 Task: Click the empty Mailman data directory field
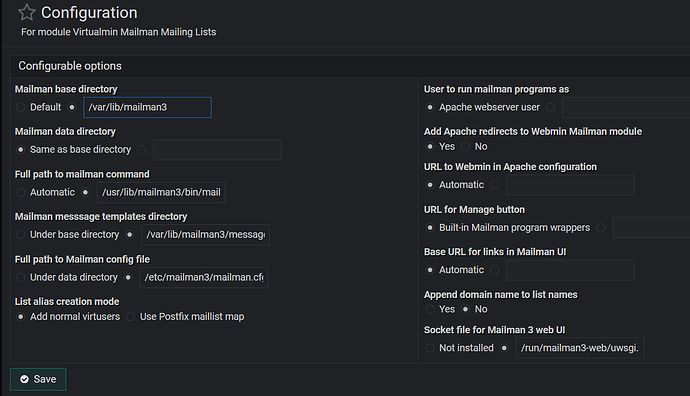[x=217, y=150]
